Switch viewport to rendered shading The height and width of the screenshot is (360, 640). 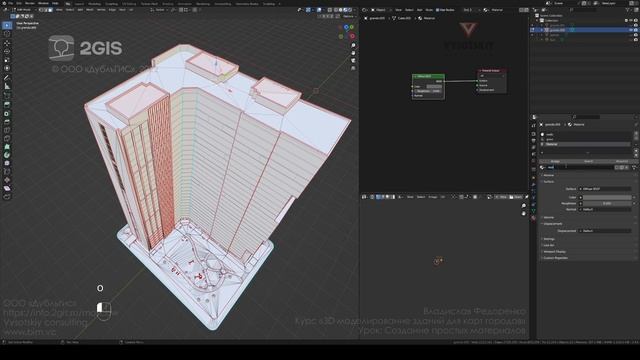(x=350, y=10)
